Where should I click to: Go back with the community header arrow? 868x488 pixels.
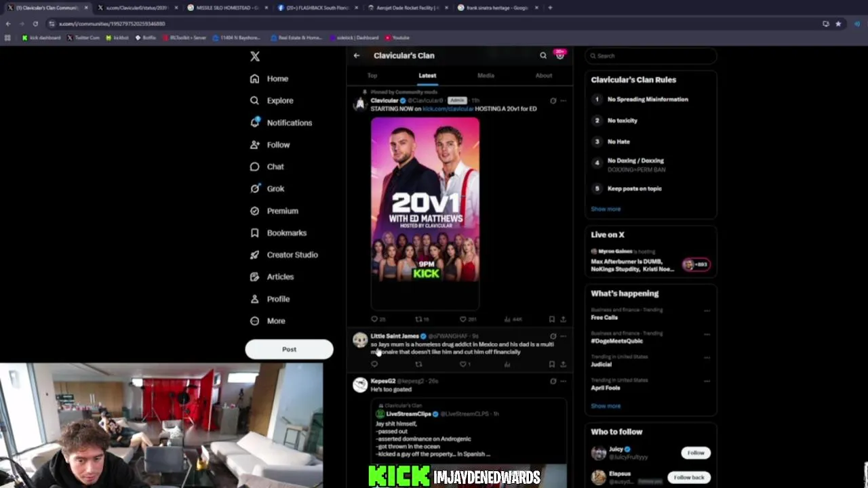click(x=357, y=56)
